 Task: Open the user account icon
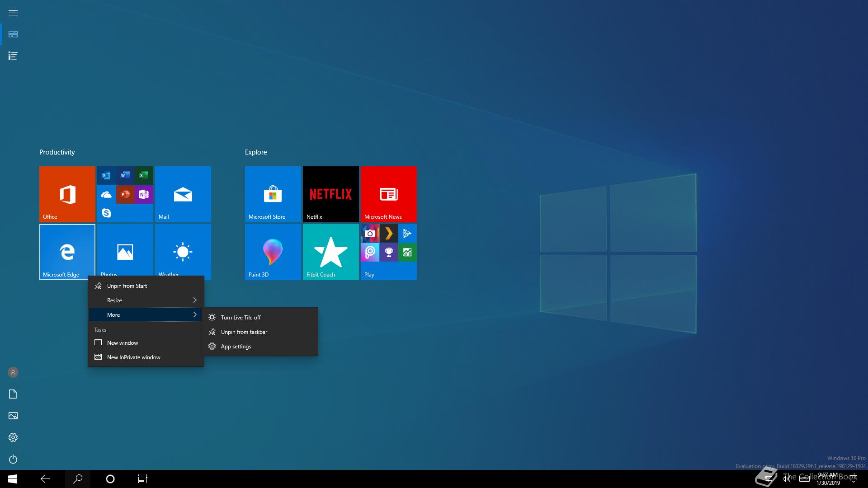[13, 372]
